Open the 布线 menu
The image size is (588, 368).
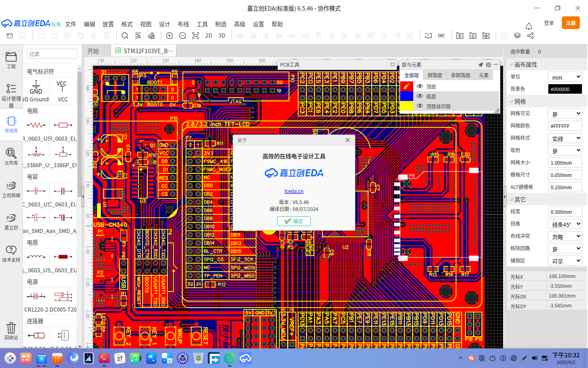183,24
